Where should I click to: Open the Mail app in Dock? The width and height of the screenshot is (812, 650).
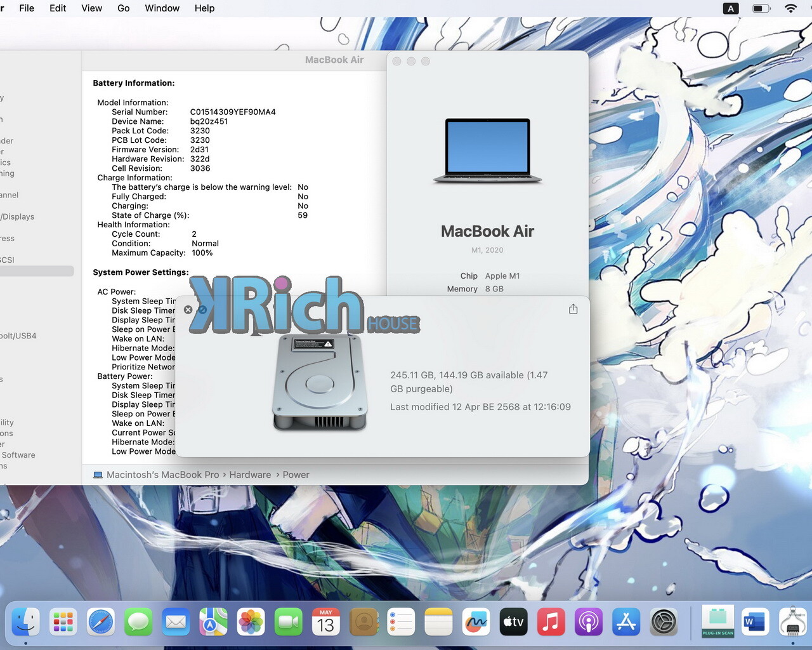click(176, 622)
